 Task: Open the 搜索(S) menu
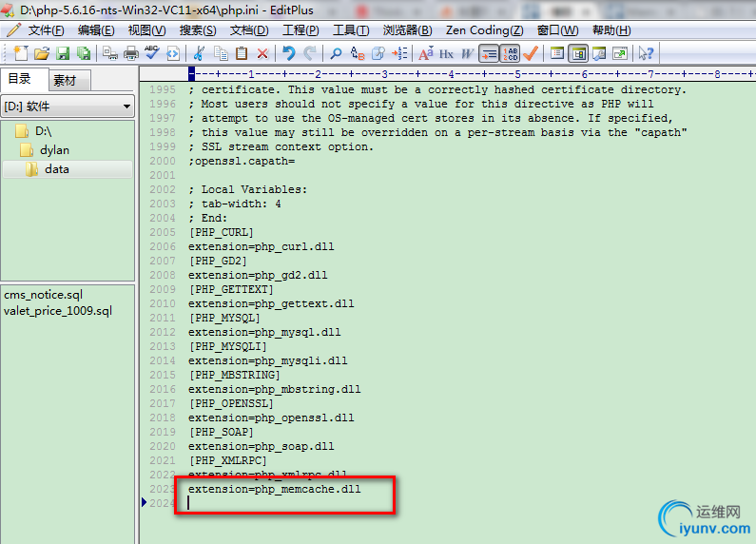pyautogui.click(x=198, y=30)
